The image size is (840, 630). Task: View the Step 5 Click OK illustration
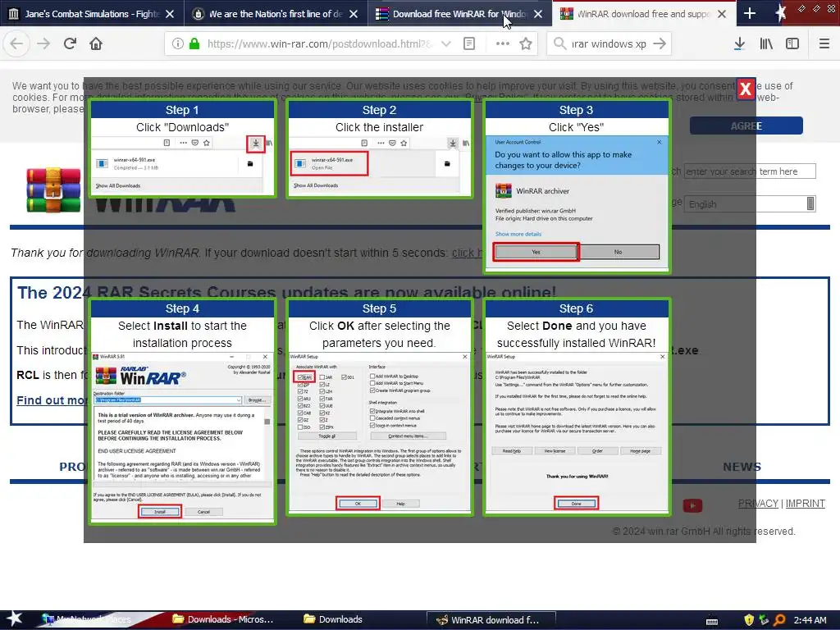(x=379, y=407)
